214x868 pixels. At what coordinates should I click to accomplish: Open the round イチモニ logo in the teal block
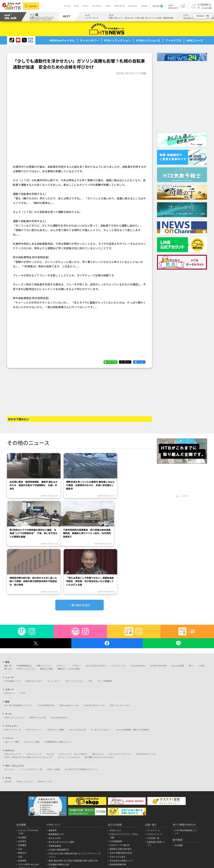coord(21,631)
